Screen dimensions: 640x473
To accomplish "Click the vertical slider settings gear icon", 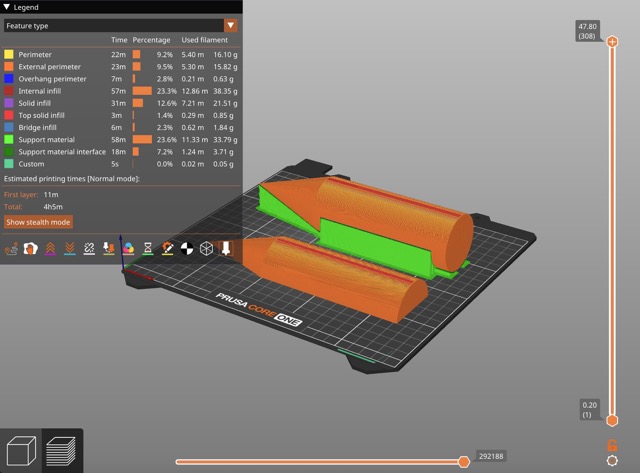I will (612, 461).
